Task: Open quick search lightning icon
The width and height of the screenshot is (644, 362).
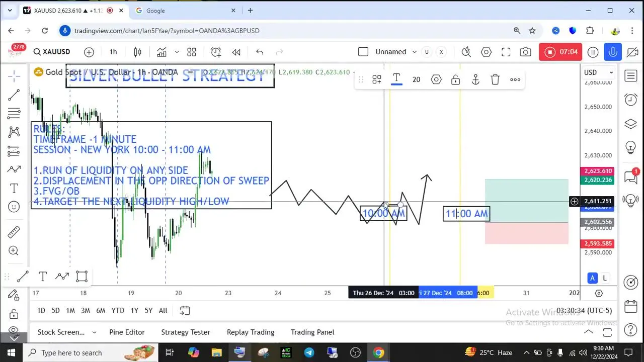Action: tap(466, 52)
